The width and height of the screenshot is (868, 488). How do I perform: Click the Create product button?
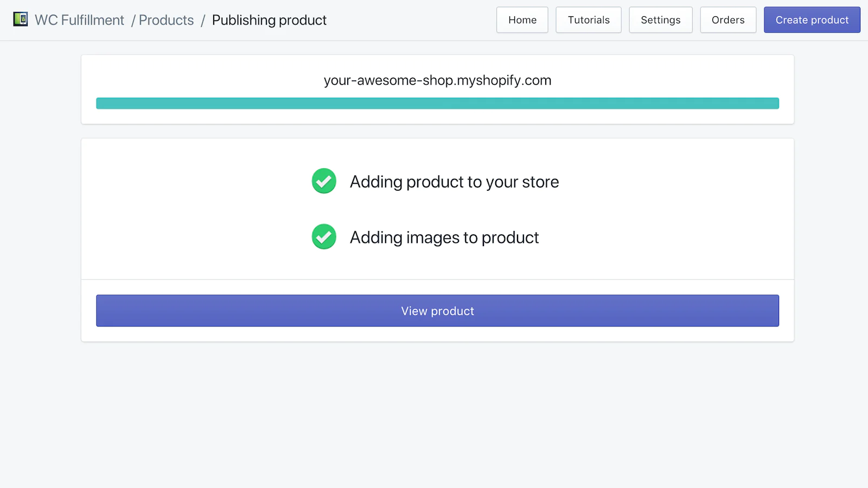tap(812, 20)
